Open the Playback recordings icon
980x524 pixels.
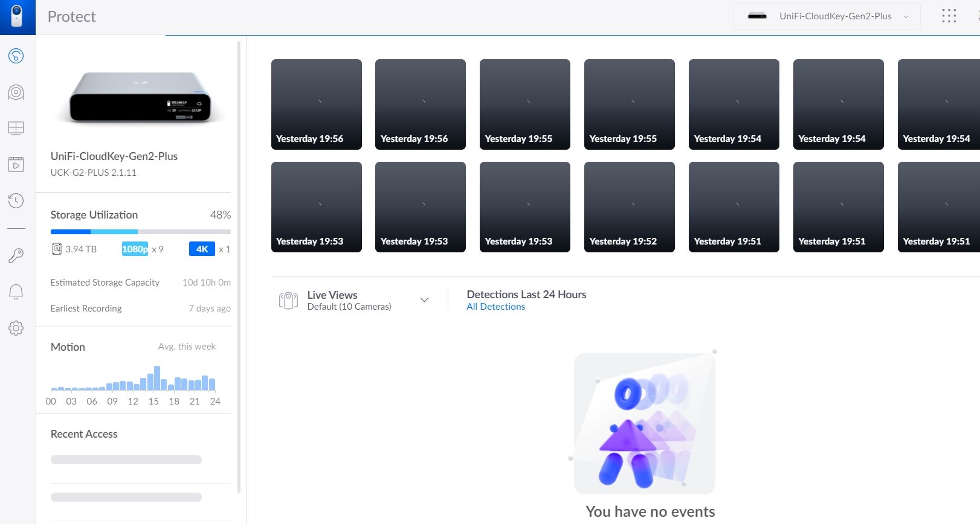point(16,164)
